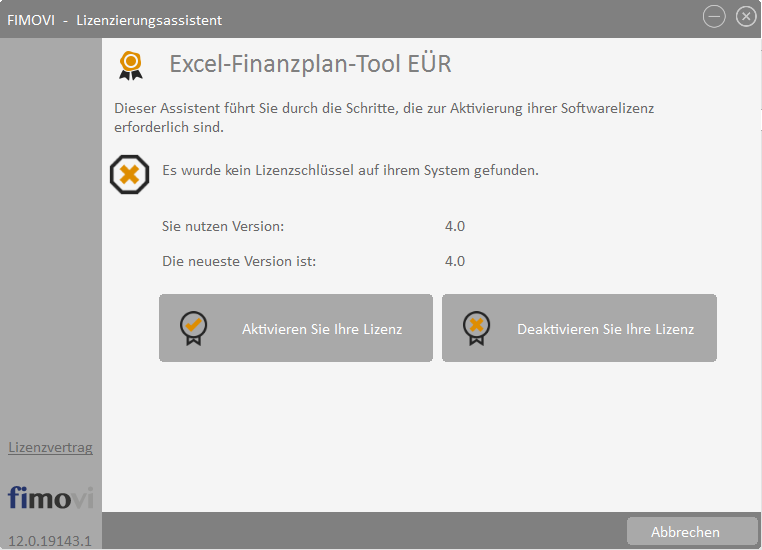Click the X ribbon icon on deactivate button
This screenshot has height=550, width=762.
coord(476,328)
